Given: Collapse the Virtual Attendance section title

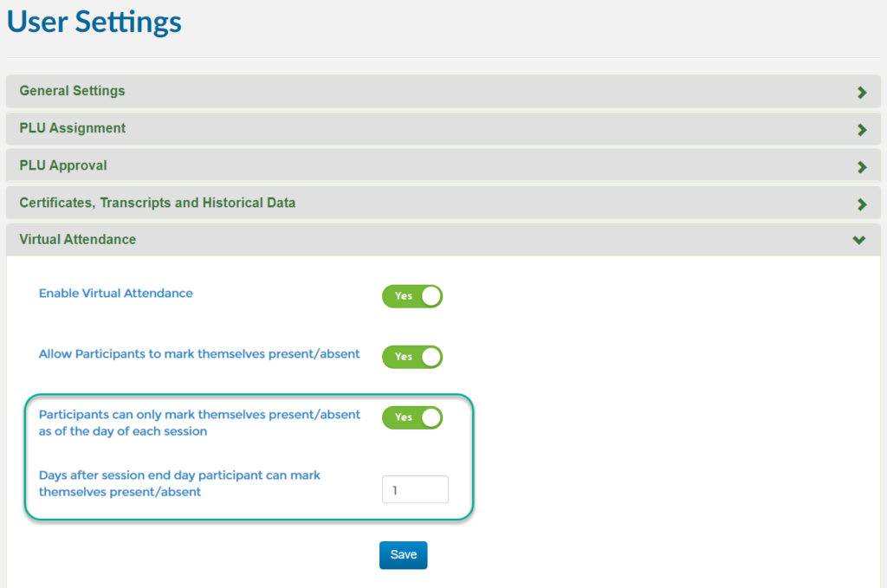Looking at the screenshot, I should coord(78,239).
